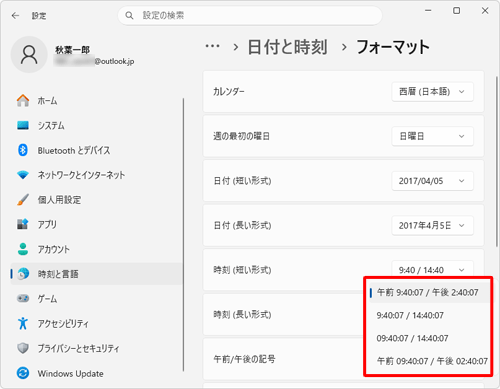The image size is (500, 389).
Task: Click the content pane vertical scrollbar
Action: 496,162
